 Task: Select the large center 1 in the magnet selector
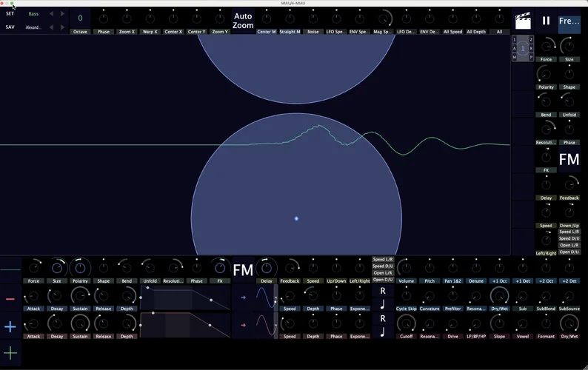523,48
